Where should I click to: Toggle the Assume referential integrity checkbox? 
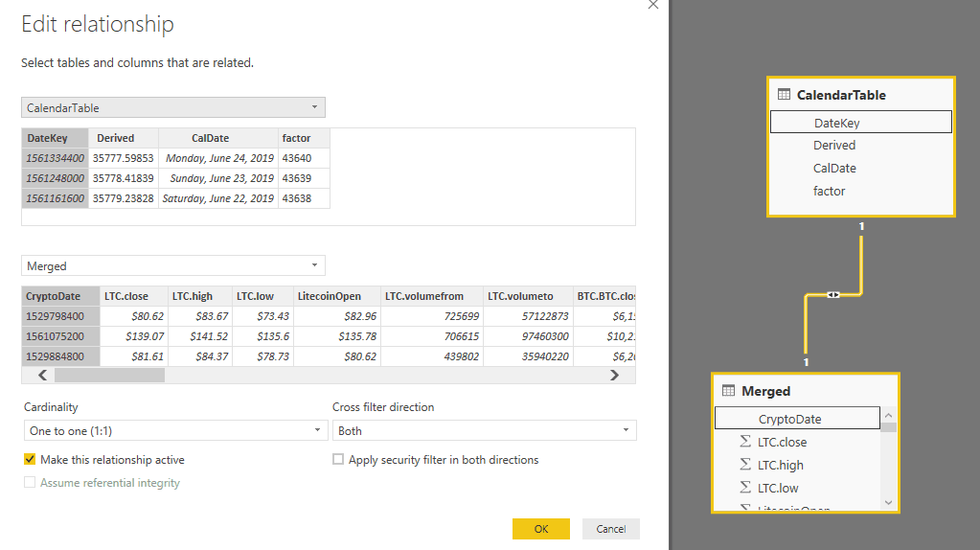tap(30, 483)
